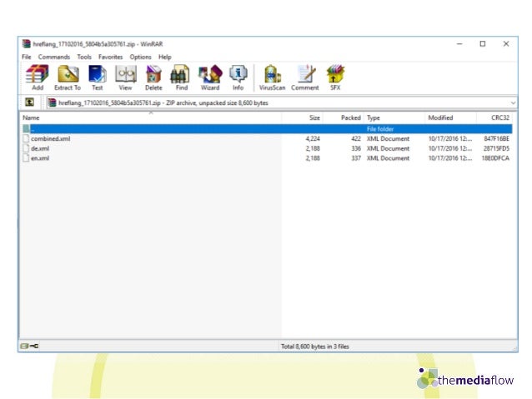532x399 pixels.
Task: Click the Total 8,600 bytes status text
Action: [315, 347]
